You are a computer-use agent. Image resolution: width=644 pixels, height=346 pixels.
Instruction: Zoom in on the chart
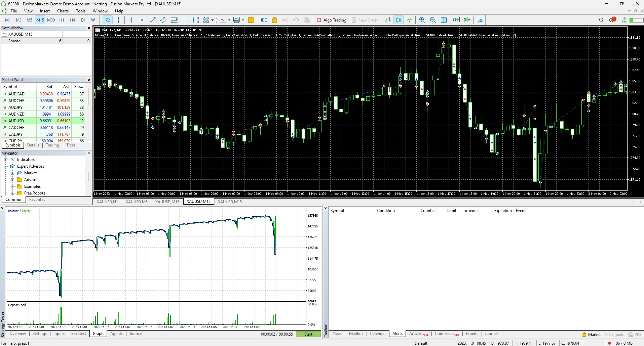pos(422,20)
